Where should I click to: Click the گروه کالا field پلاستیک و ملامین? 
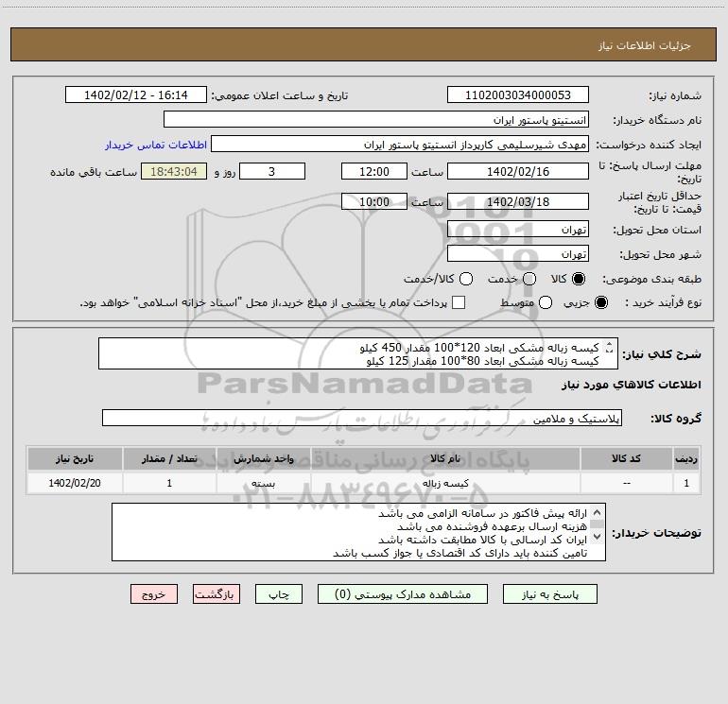coord(362,418)
